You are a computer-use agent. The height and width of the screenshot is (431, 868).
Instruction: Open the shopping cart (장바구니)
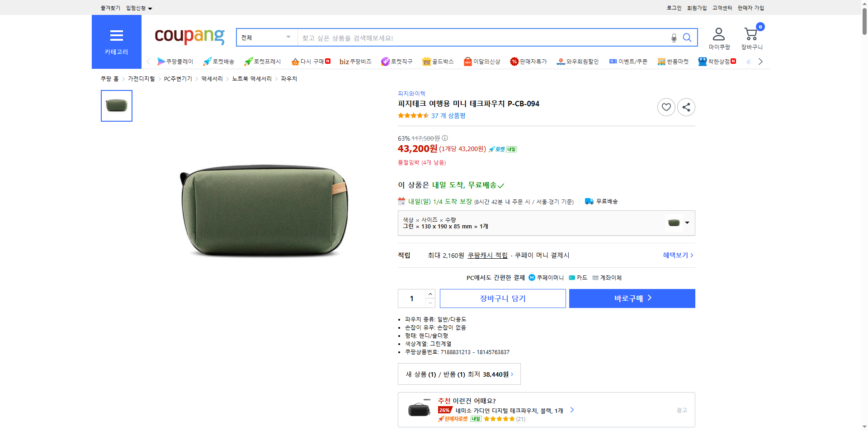pyautogui.click(x=751, y=33)
